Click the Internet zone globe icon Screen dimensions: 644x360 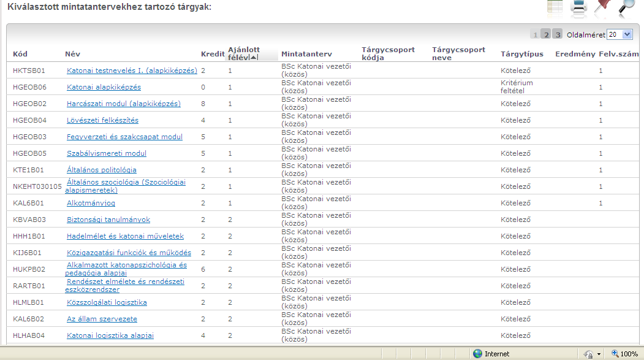click(x=477, y=353)
